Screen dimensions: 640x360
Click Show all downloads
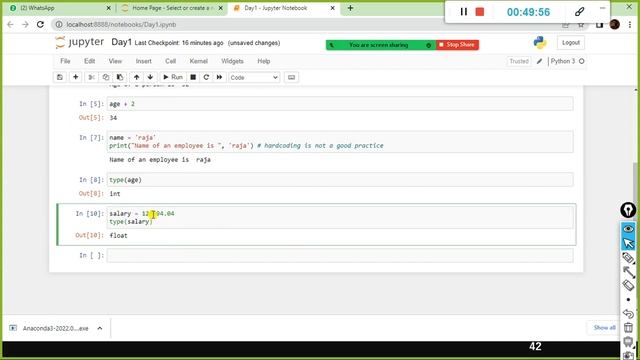(604, 327)
